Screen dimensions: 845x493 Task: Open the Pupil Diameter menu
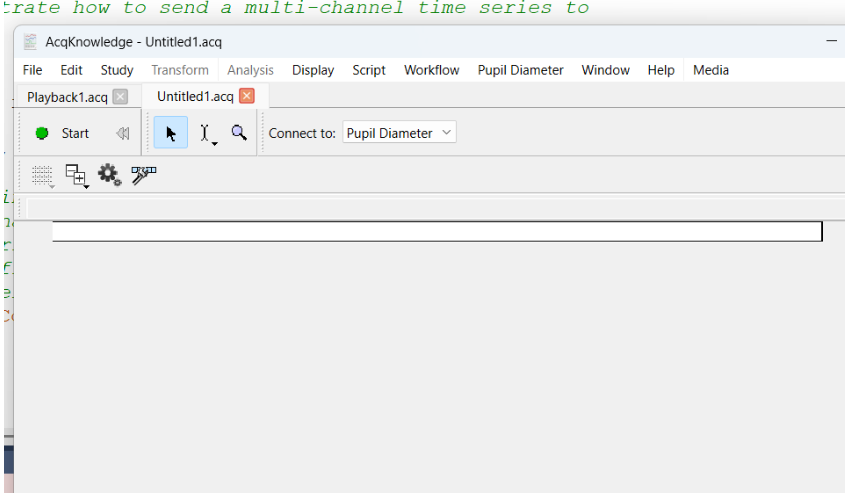point(520,70)
